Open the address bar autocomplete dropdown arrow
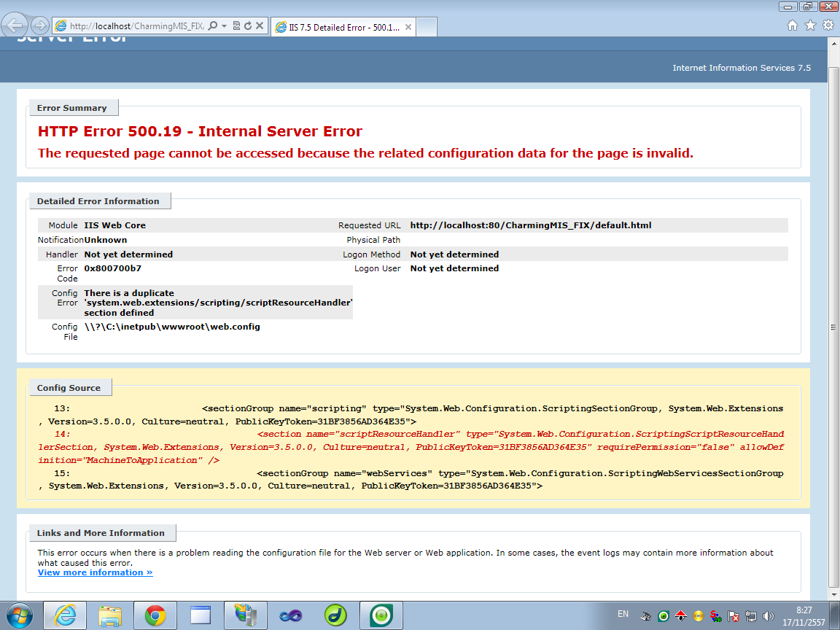The image size is (840, 630). coord(223,26)
